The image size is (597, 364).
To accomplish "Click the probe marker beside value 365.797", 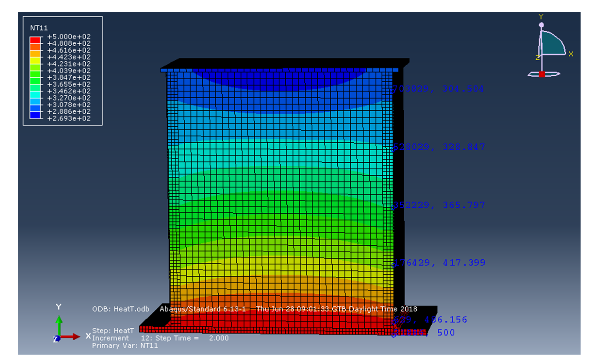I will pos(393,208).
